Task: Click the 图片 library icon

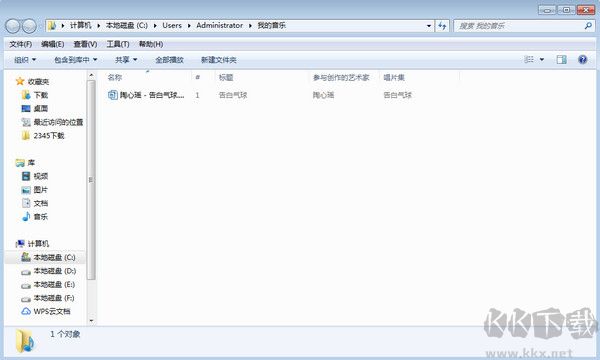Action: pyautogui.click(x=26, y=190)
